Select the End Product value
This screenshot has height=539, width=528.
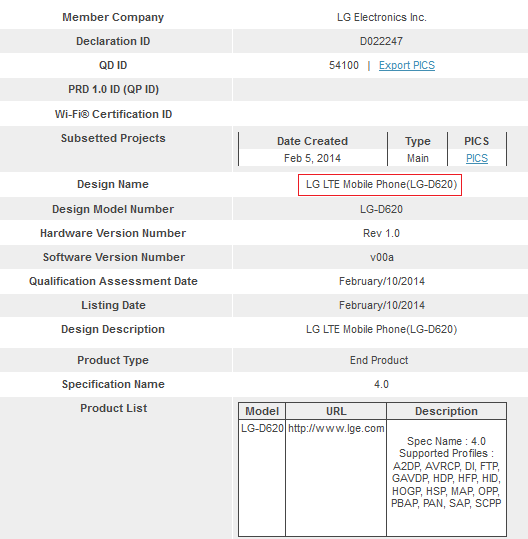pyautogui.click(x=379, y=360)
